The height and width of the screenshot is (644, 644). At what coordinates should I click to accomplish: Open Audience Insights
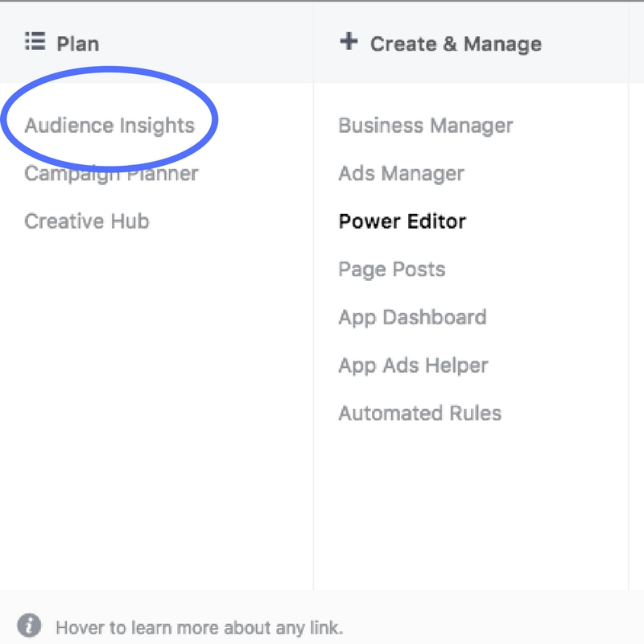109,126
